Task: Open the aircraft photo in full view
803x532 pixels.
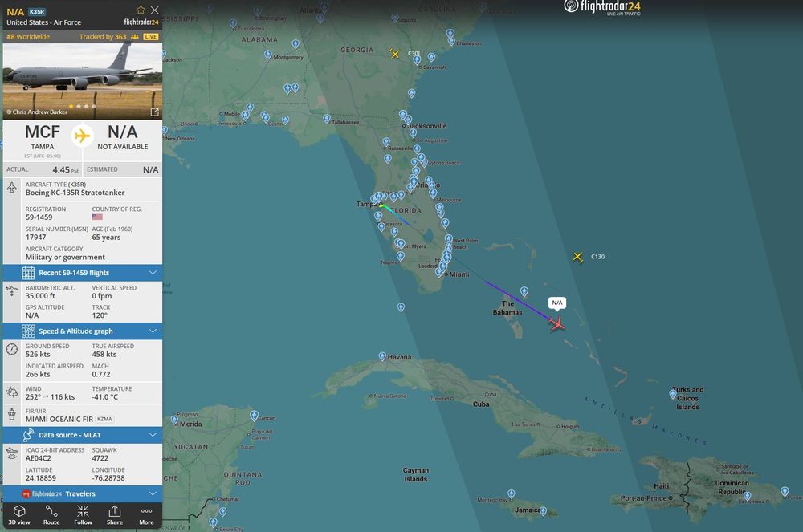Action: coord(155,112)
